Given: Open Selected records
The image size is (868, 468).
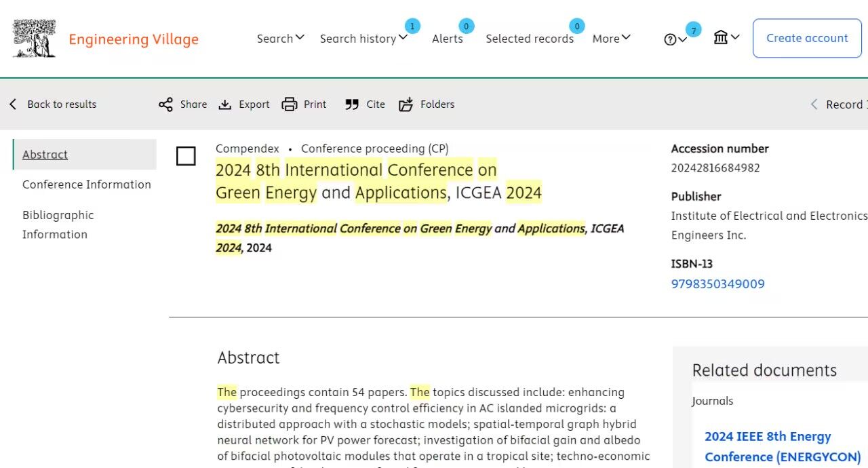Looking at the screenshot, I should click(x=530, y=39).
